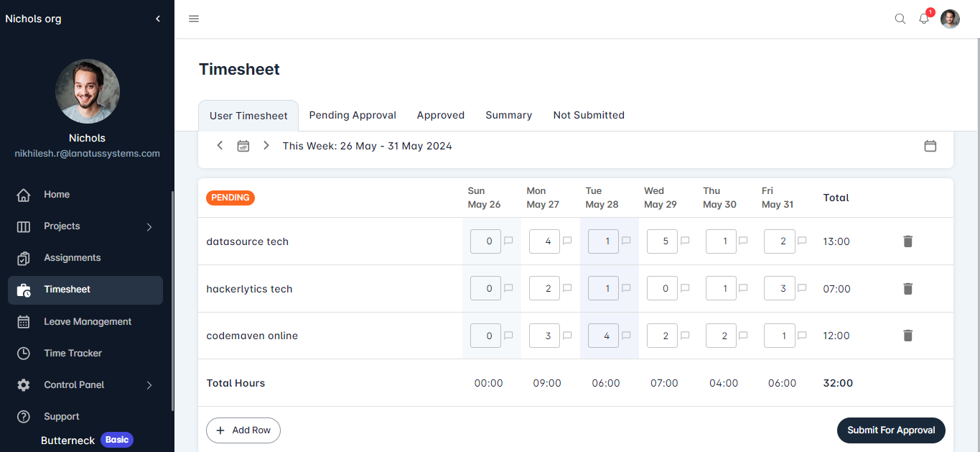Open search in top bar
The height and width of the screenshot is (452, 980).
(x=900, y=19)
